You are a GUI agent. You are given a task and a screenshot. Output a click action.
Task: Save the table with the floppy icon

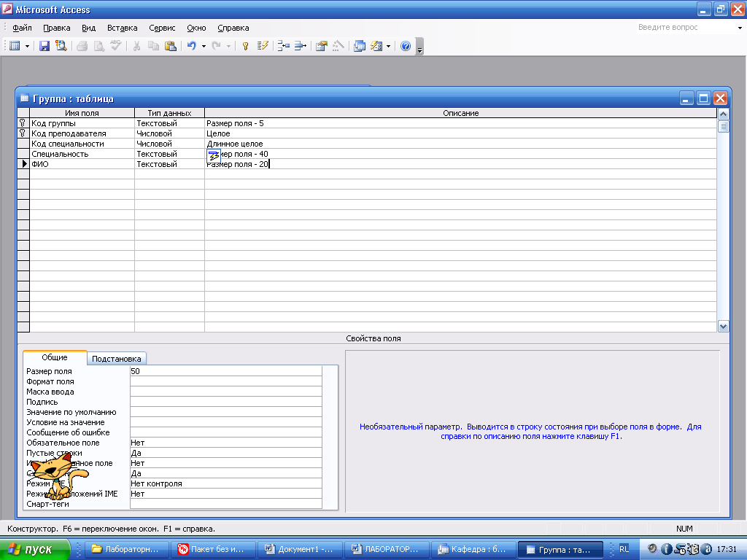(x=44, y=46)
